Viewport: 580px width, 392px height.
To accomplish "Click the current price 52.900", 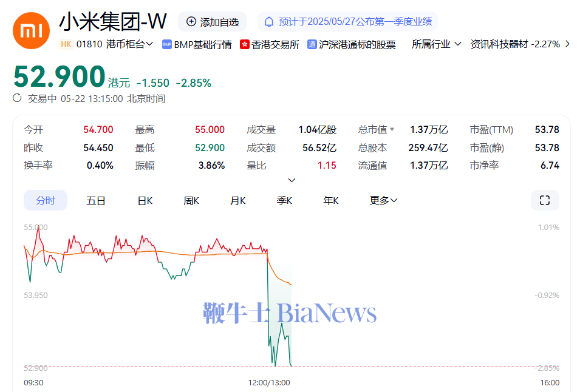I will [59, 76].
